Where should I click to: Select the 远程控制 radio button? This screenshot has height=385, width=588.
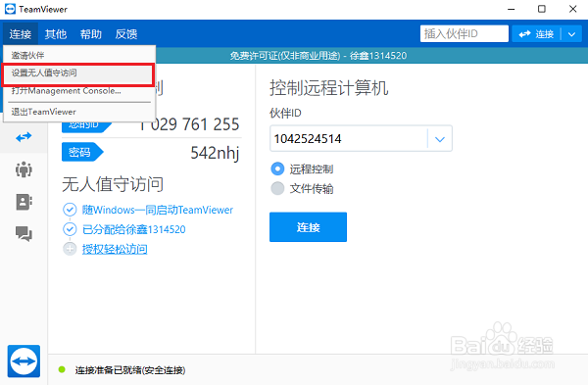(x=277, y=168)
